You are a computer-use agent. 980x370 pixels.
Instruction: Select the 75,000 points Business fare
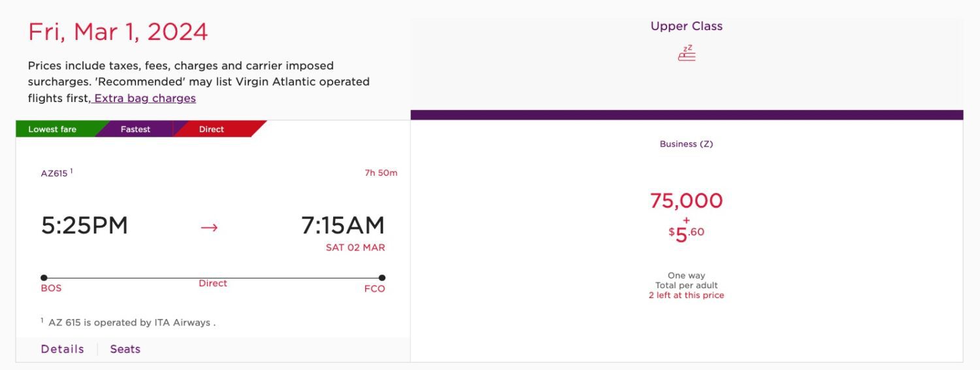point(686,201)
